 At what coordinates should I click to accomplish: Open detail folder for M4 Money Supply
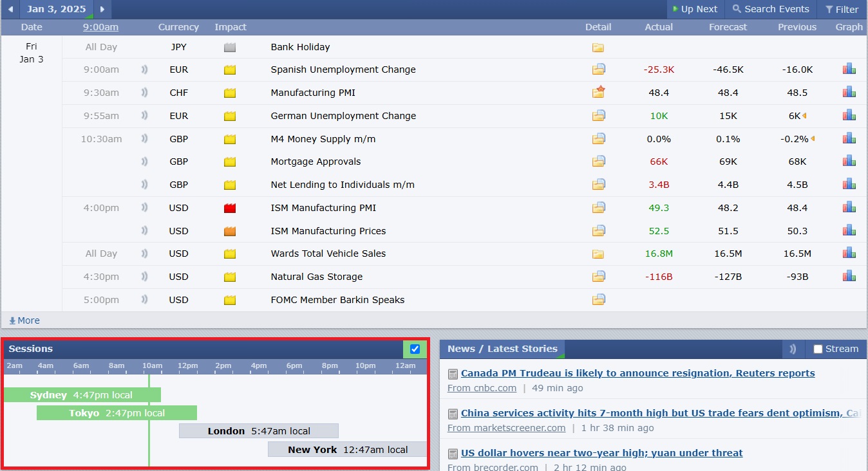coord(599,139)
